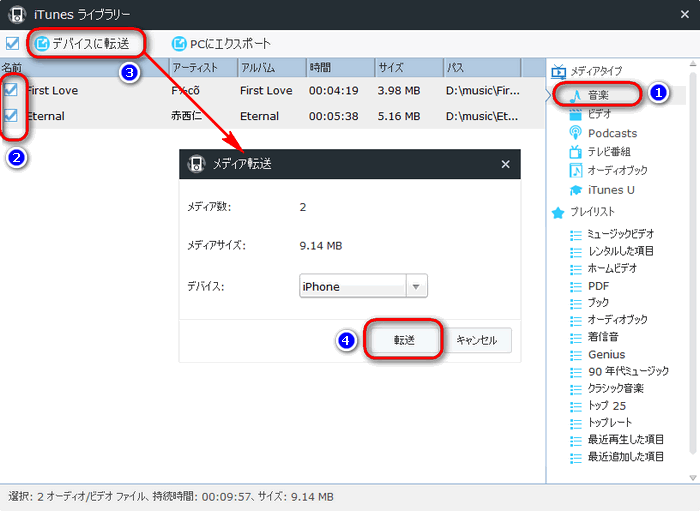Click the 5.16 MB size cell
This screenshot has width=700, height=511.
click(x=399, y=116)
